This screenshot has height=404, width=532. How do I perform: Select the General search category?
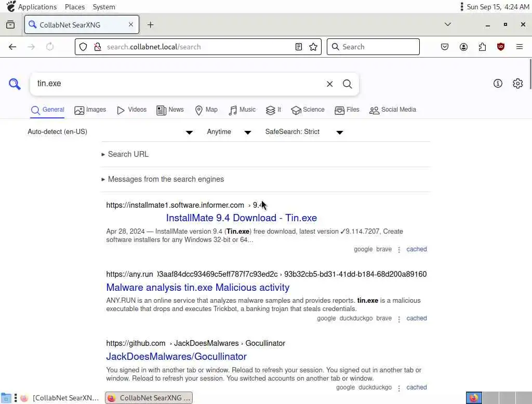point(47,110)
